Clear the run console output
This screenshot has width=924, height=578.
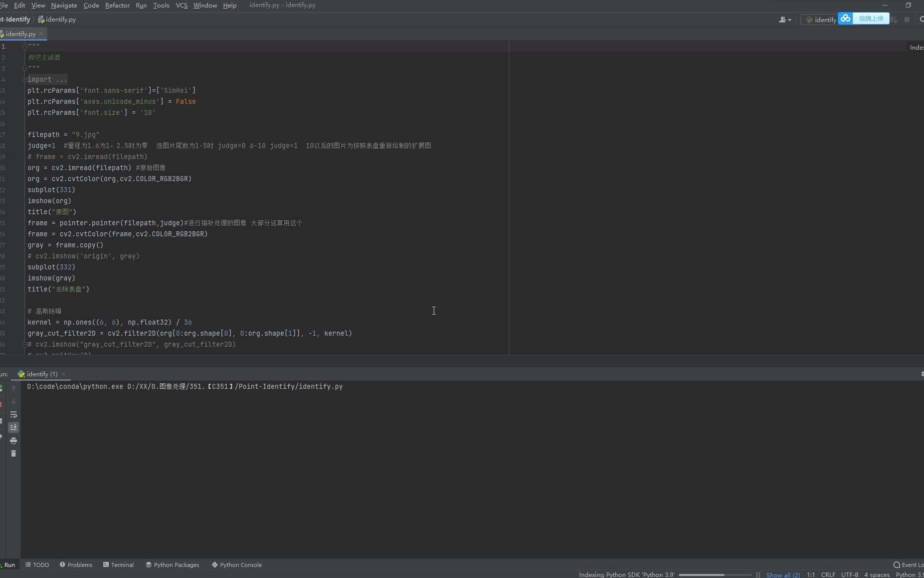(14, 453)
